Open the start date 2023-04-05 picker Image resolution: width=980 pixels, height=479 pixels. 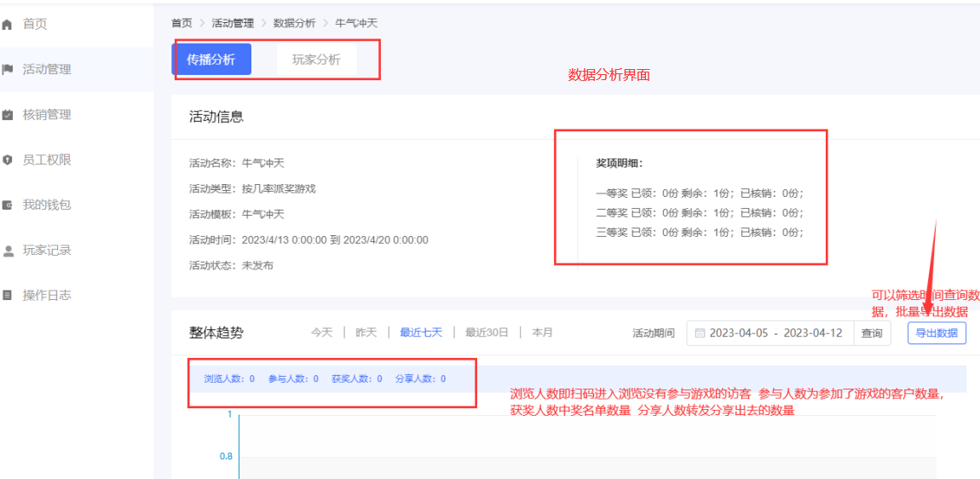click(x=739, y=333)
